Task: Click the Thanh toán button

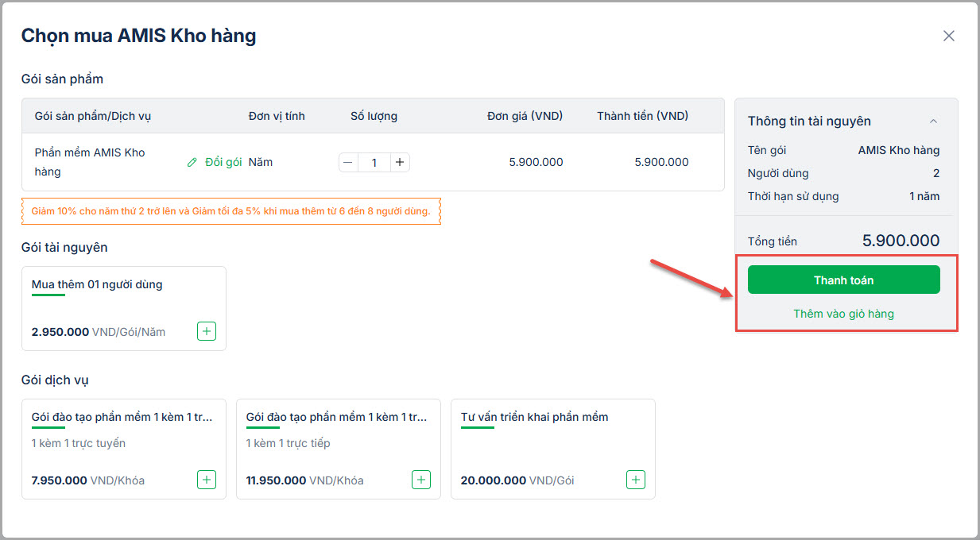Action: coord(843,280)
